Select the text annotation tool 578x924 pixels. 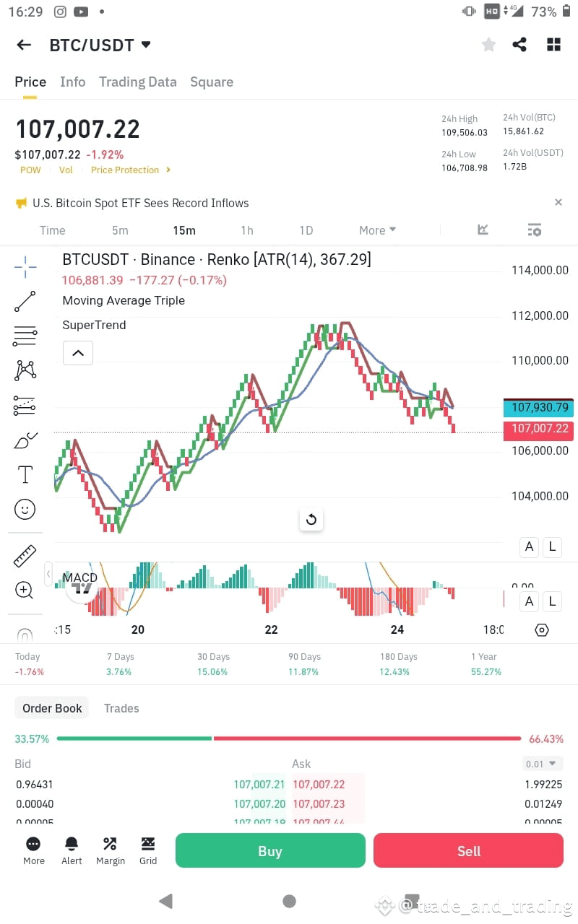pyautogui.click(x=25, y=474)
